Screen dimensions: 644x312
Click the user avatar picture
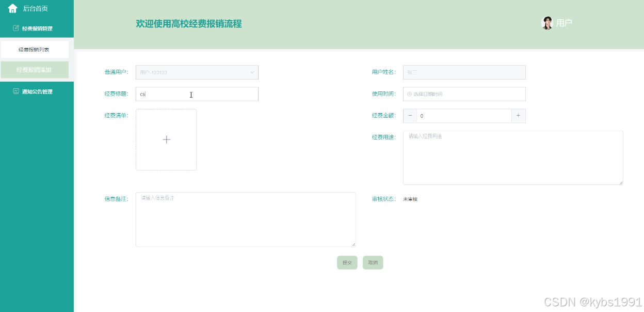(547, 23)
